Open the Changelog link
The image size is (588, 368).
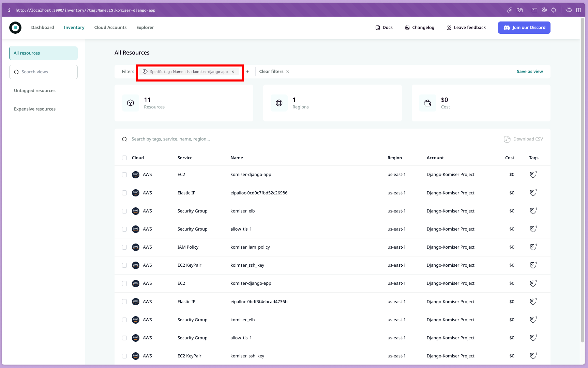(420, 28)
